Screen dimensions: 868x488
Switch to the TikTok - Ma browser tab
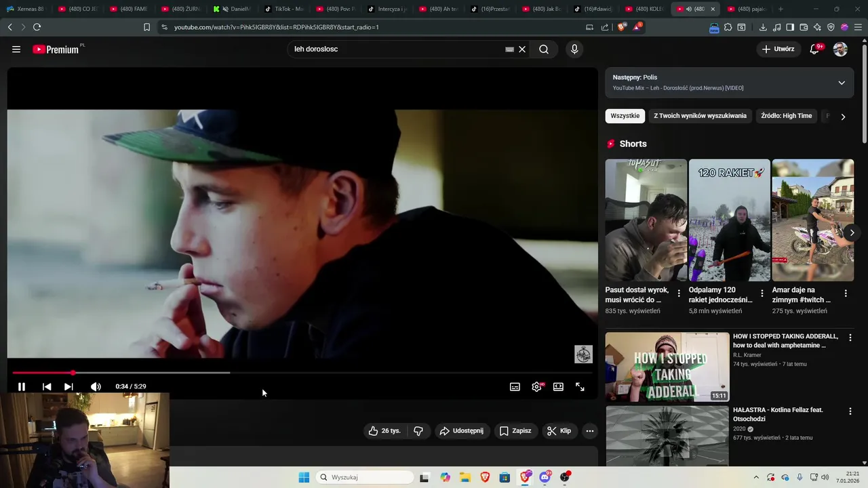point(284,9)
